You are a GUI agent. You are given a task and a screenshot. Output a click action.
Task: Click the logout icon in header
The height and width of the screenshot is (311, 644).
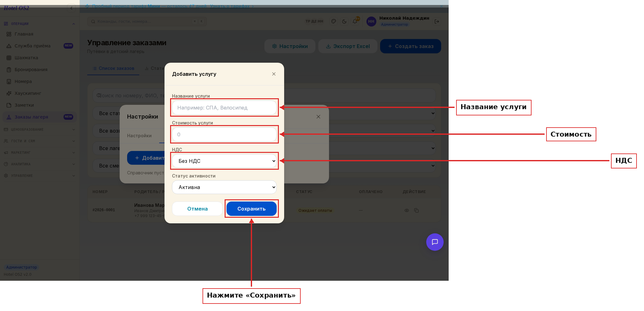click(437, 22)
